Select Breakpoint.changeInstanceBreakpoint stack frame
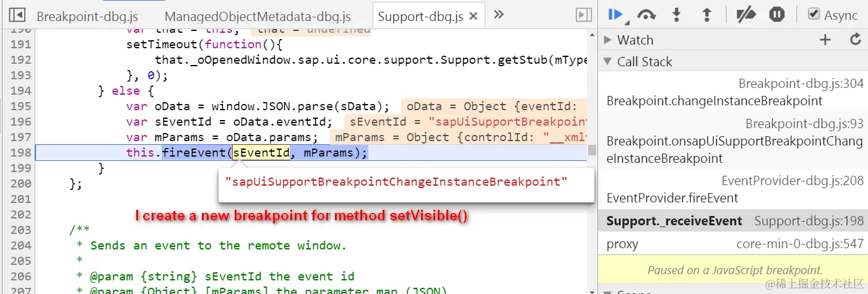The height and width of the screenshot is (294, 868). (x=714, y=101)
